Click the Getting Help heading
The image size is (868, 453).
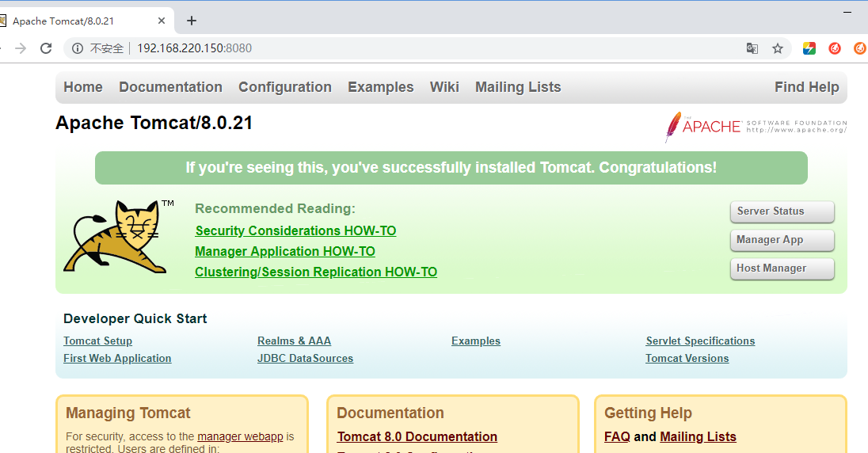click(649, 413)
